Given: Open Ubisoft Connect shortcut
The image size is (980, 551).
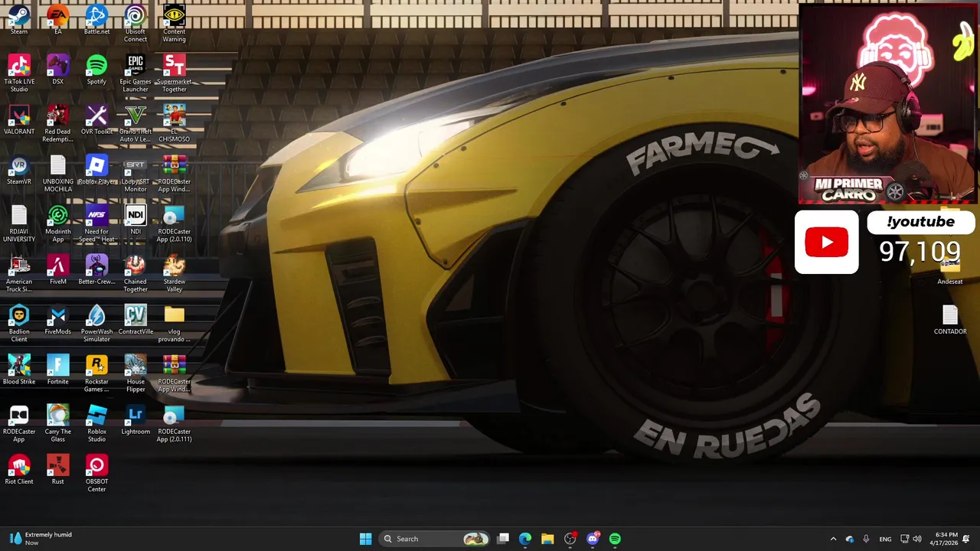Looking at the screenshot, I should coord(136,24).
